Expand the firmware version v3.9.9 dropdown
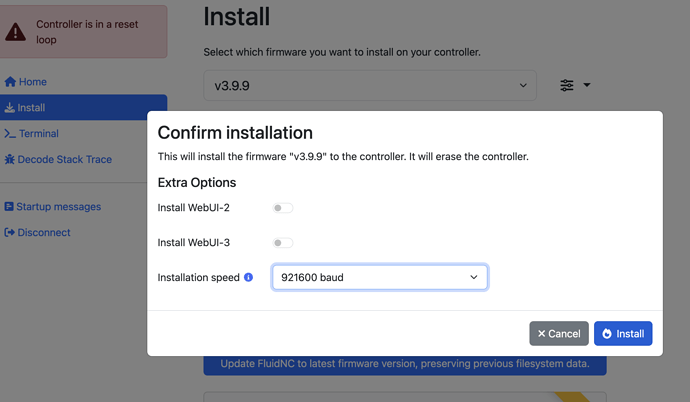 point(370,86)
